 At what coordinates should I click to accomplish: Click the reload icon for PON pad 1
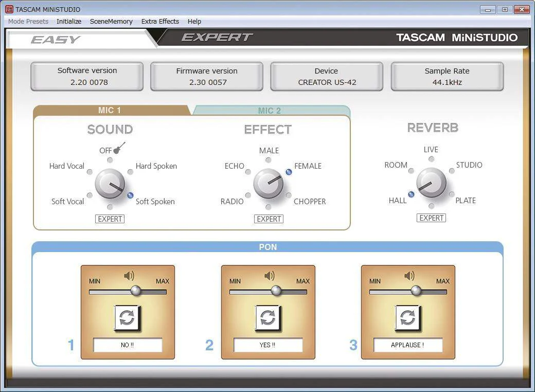(127, 318)
